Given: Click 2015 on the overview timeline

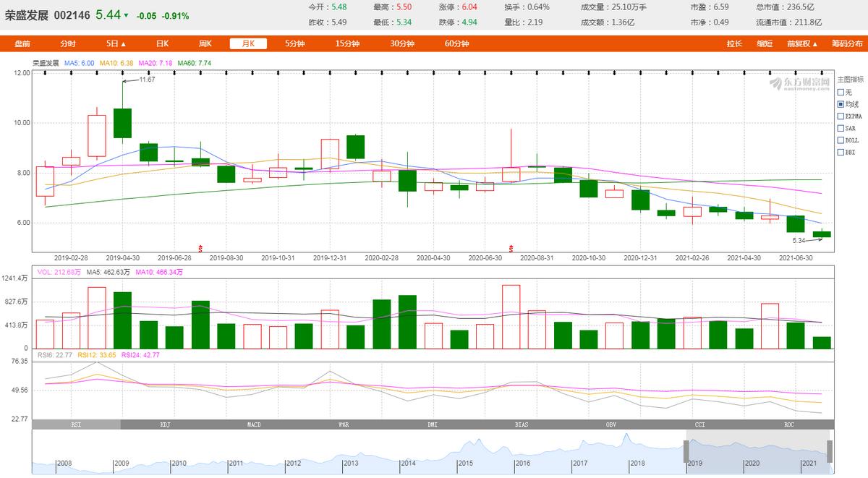Looking at the screenshot, I should click(465, 463).
